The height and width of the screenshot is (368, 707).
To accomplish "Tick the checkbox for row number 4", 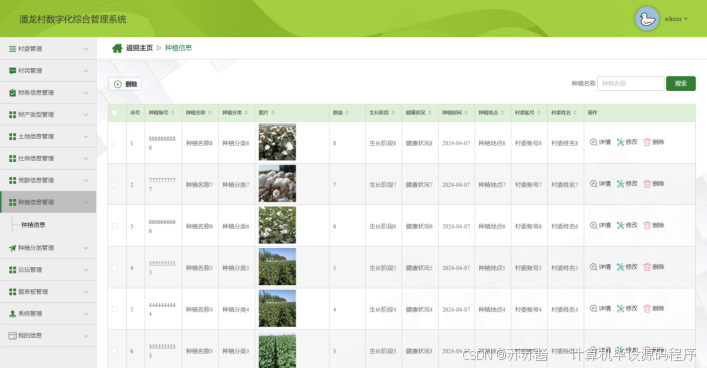I will pos(115,268).
